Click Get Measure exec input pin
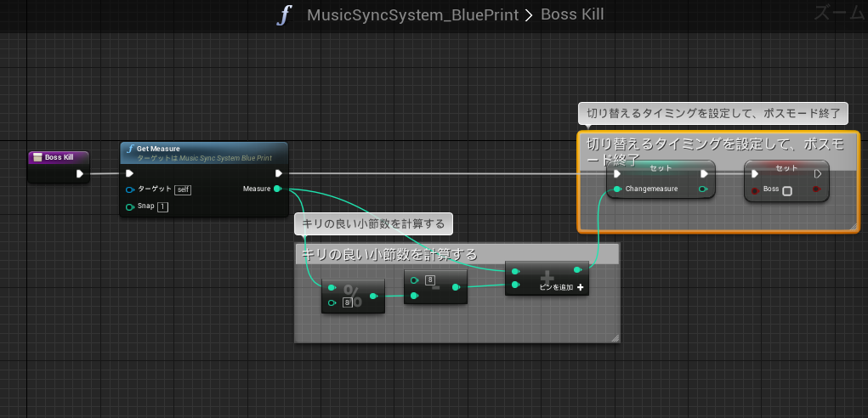The height and width of the screenshot is (418, 868). tap(129, 173)
